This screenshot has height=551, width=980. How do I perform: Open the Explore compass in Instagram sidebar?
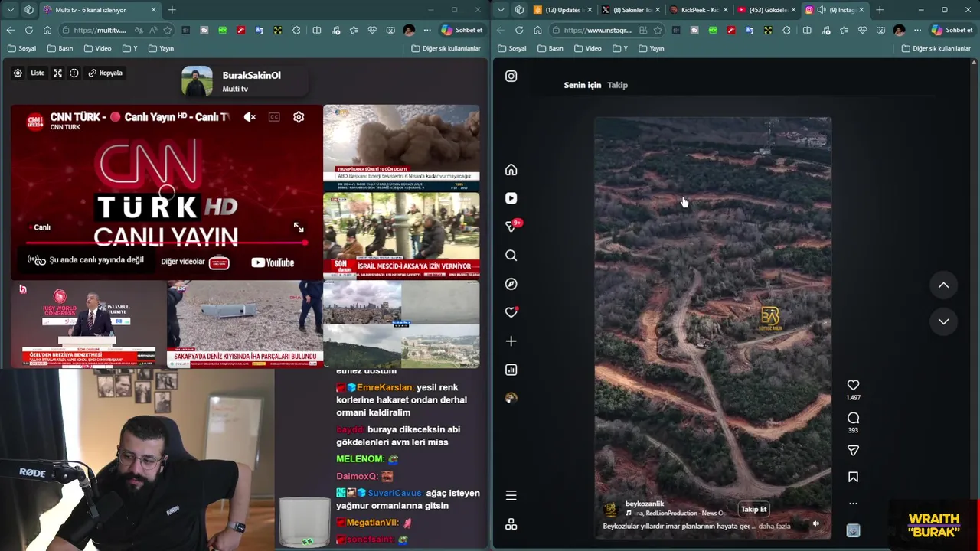[511, 284]
